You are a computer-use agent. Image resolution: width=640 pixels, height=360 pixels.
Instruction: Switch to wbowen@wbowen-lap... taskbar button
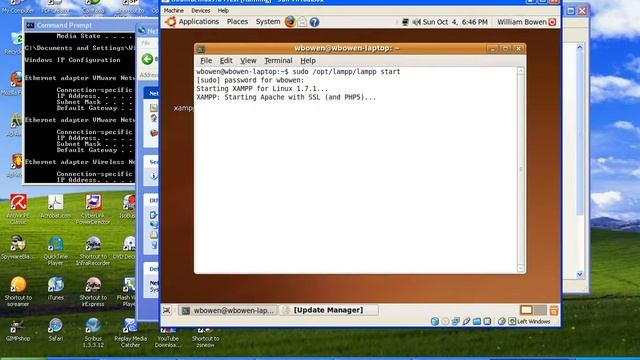[228, 310]
